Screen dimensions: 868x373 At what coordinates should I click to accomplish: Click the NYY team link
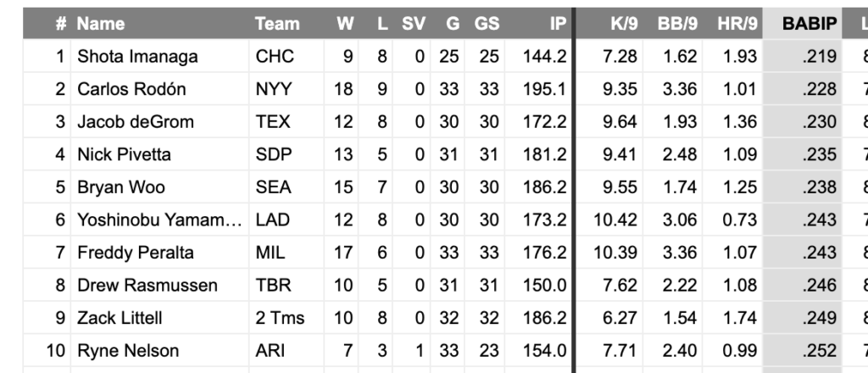(x=272, y=89)
